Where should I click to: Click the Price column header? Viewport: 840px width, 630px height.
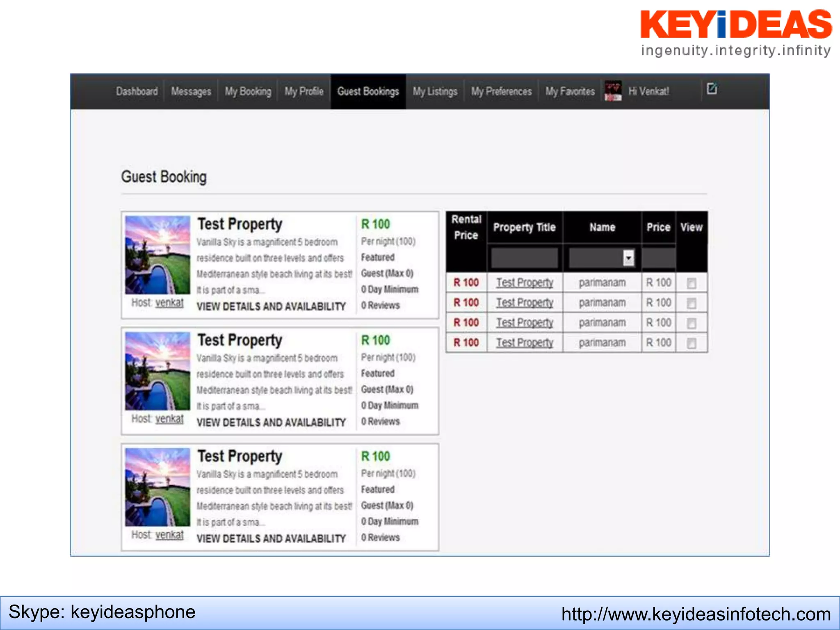[658, 227]
